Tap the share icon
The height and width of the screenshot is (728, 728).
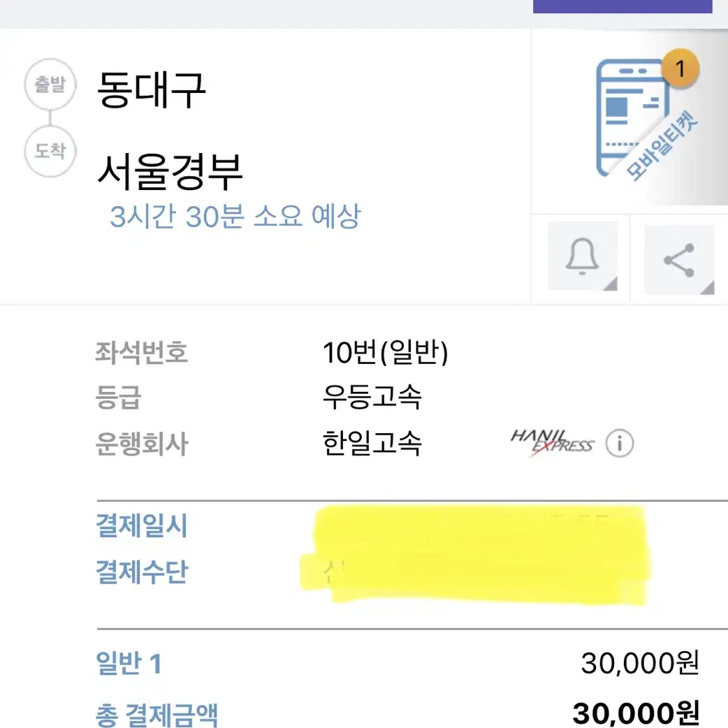click(x=679, y=259)
